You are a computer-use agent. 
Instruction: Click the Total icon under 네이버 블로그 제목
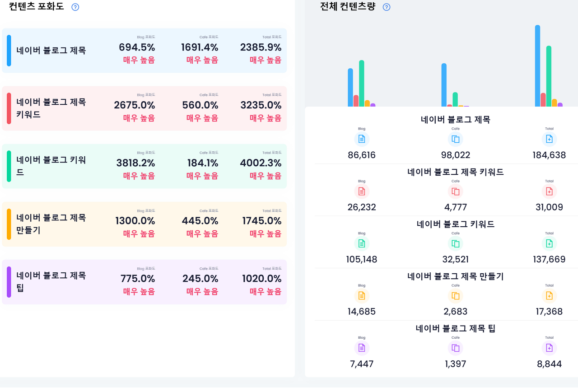pyautogui.click(x=549, y=139)
